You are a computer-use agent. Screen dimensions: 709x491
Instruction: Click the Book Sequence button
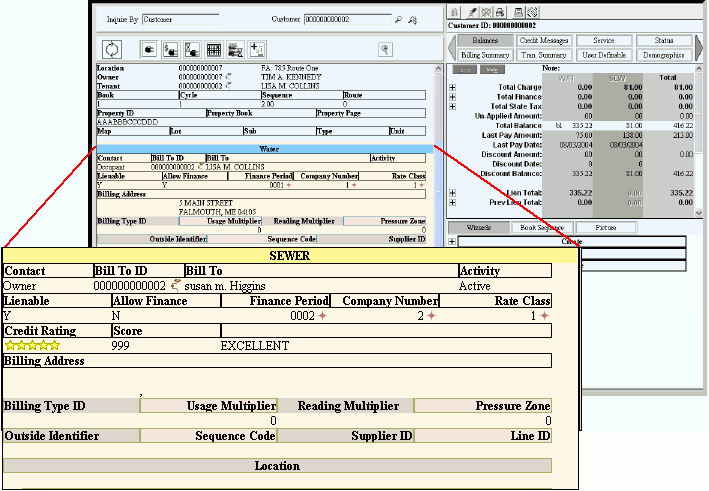tap(543, 228)
